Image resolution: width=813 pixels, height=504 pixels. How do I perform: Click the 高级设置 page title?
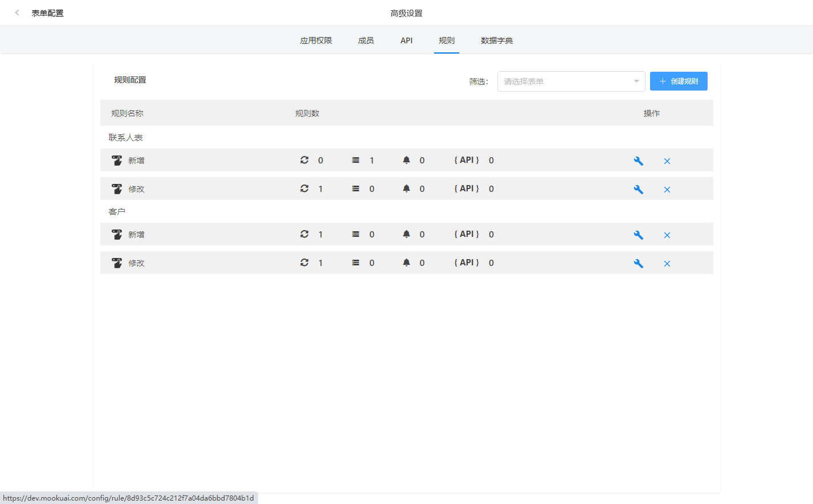(406, 13)
